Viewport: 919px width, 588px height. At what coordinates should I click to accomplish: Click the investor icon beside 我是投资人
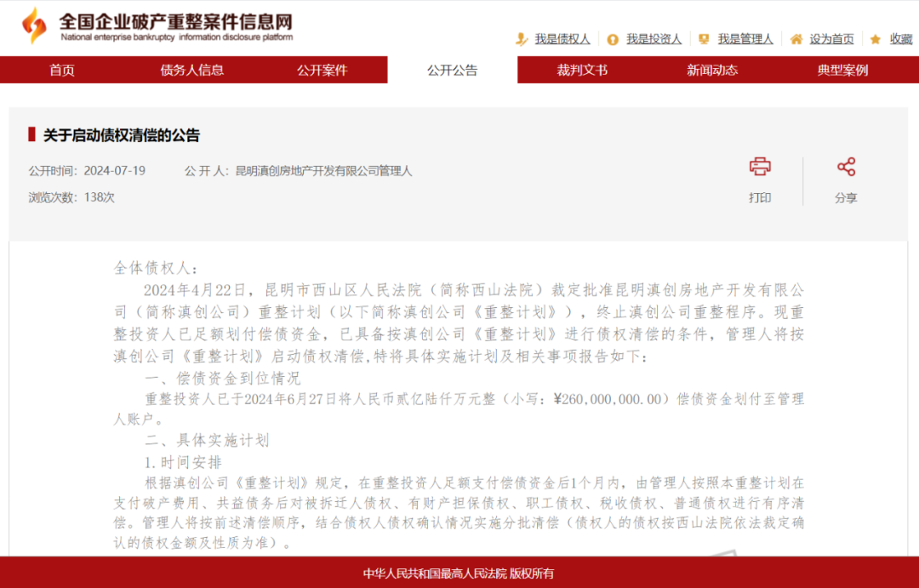tap(613, 39)
